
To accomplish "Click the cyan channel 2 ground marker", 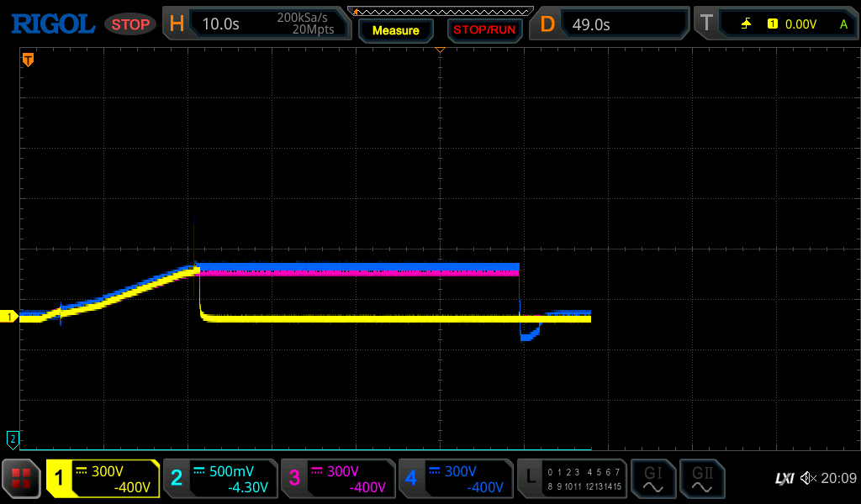I will [x=13, y=438].
